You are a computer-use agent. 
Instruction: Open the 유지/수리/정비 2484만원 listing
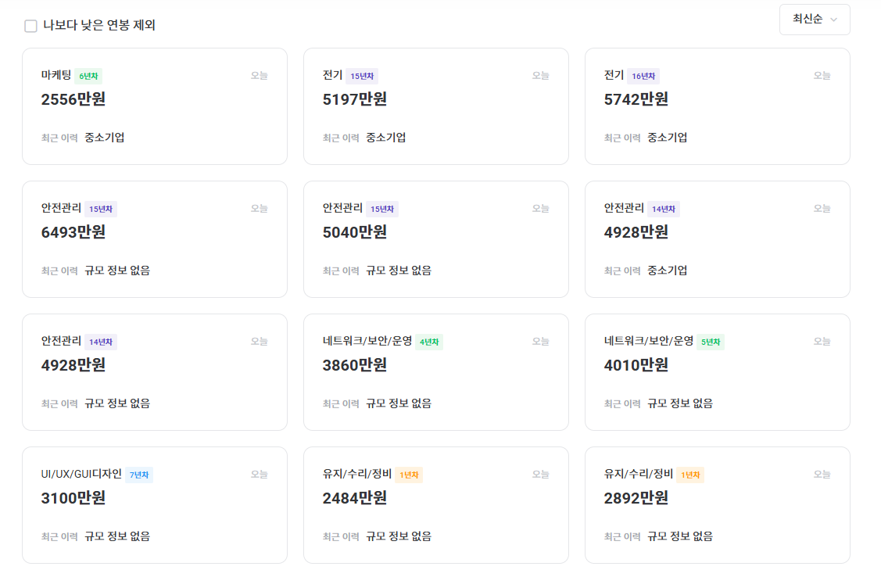(x=435, y=505)
